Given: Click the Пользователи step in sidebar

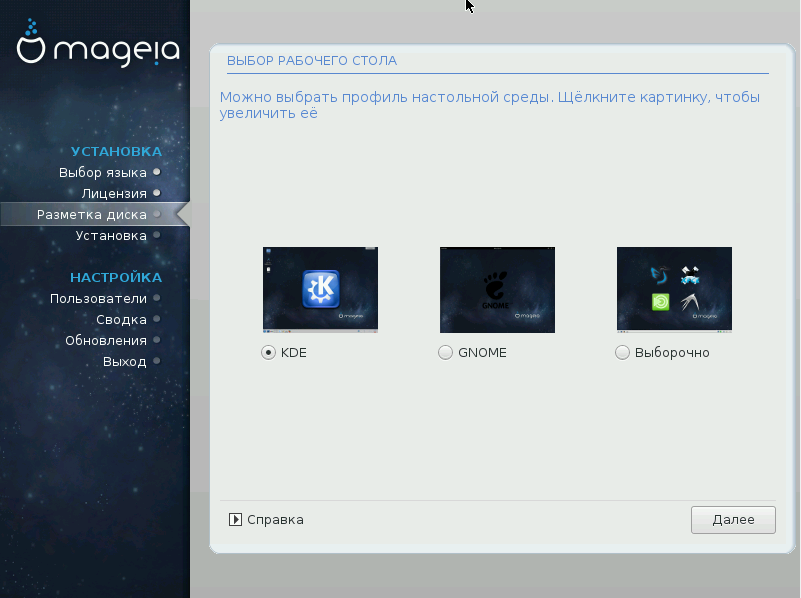Looking at the screenshot, I should (x=98, y=298).
